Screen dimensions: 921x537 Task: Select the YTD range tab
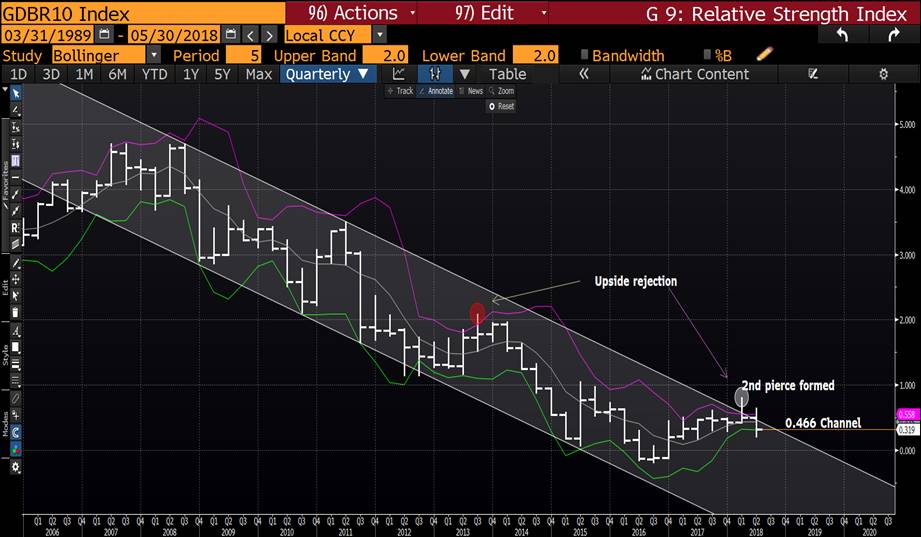tap(154, 74)
